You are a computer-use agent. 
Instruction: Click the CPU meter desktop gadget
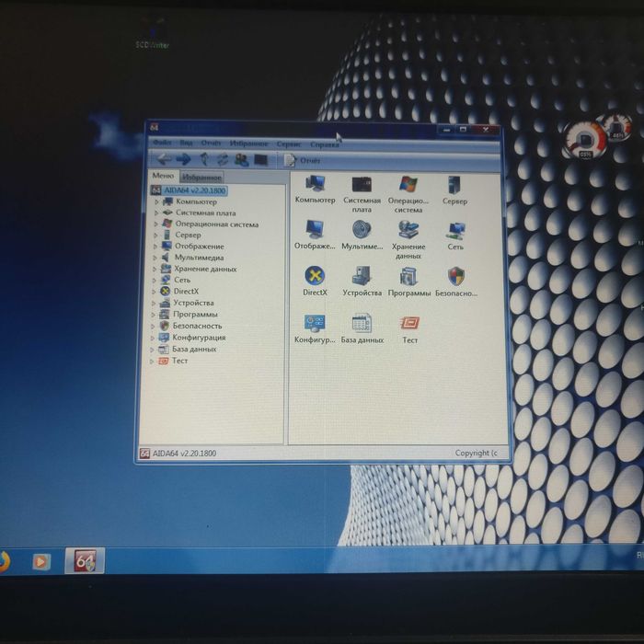(585, 141)
